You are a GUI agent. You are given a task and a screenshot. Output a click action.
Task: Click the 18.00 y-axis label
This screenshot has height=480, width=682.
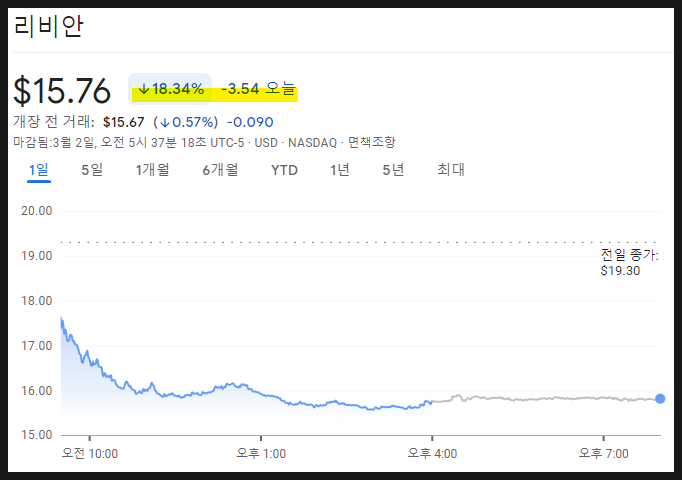click(37, 301)
